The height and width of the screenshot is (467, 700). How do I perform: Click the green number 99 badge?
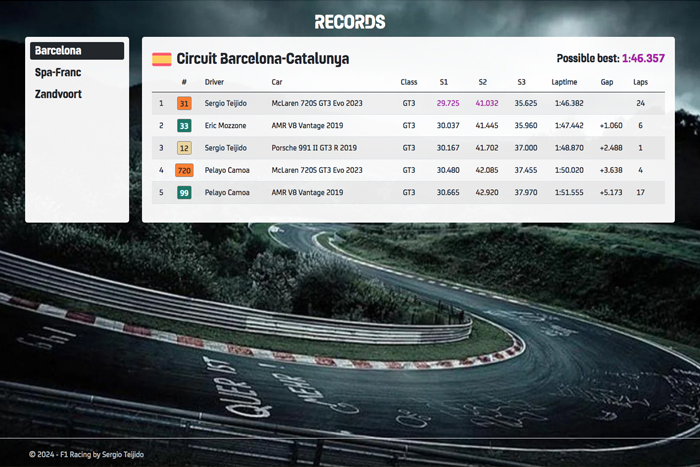184,192
